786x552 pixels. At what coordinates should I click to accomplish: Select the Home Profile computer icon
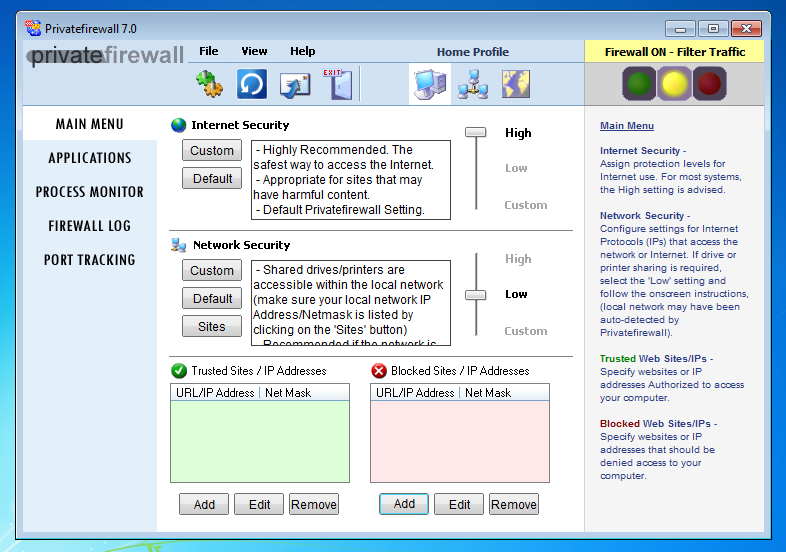click(x=430, y=84)
